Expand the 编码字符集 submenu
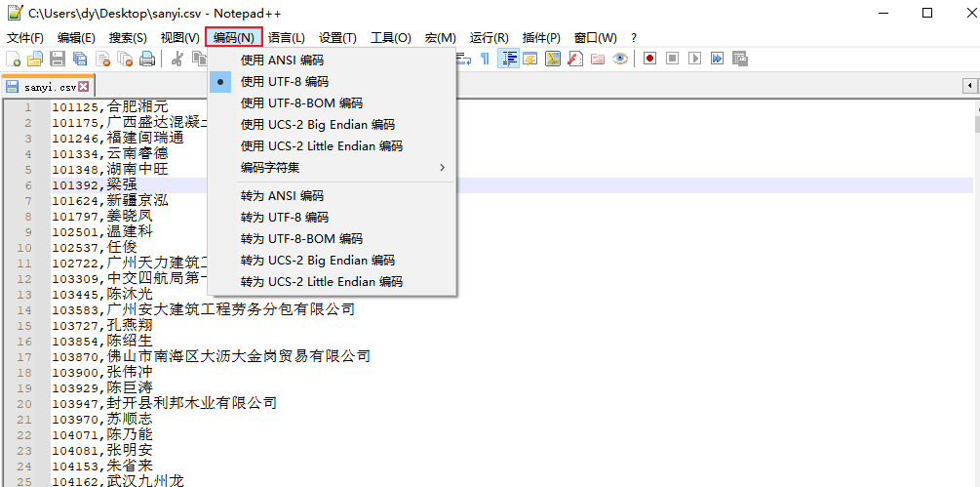 (332, 168)
